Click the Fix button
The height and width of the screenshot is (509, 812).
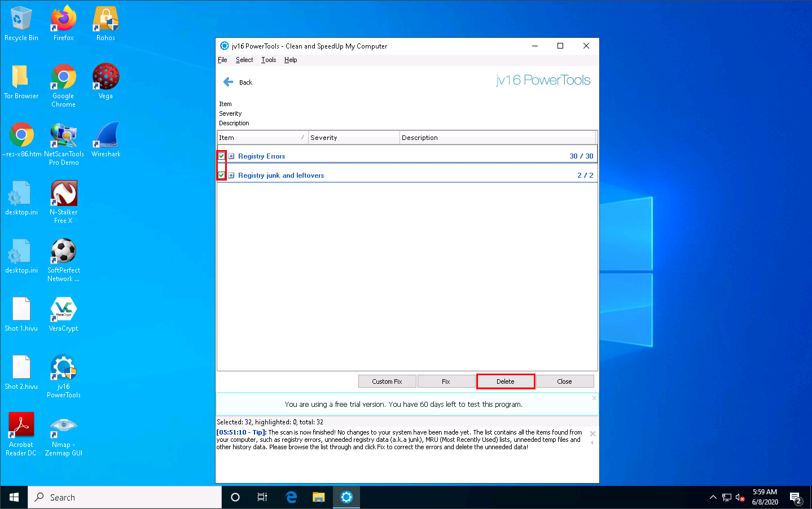pos(446,381)
